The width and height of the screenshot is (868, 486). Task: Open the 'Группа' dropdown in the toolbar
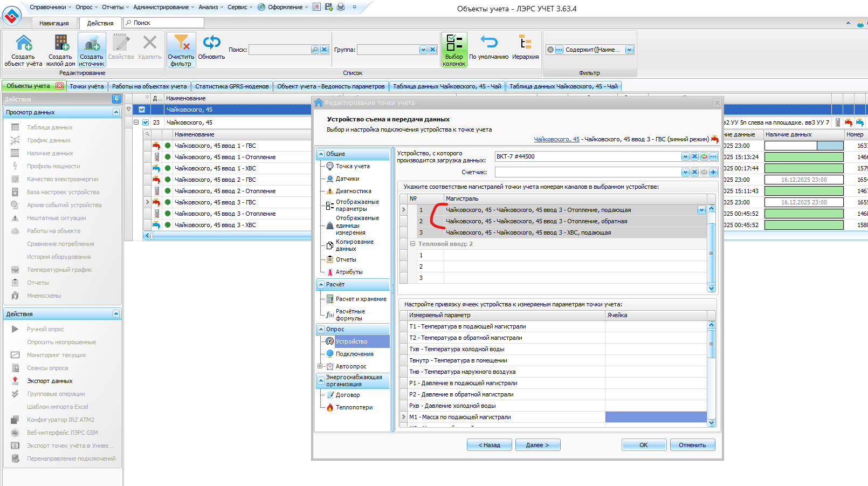coord(423,50)
